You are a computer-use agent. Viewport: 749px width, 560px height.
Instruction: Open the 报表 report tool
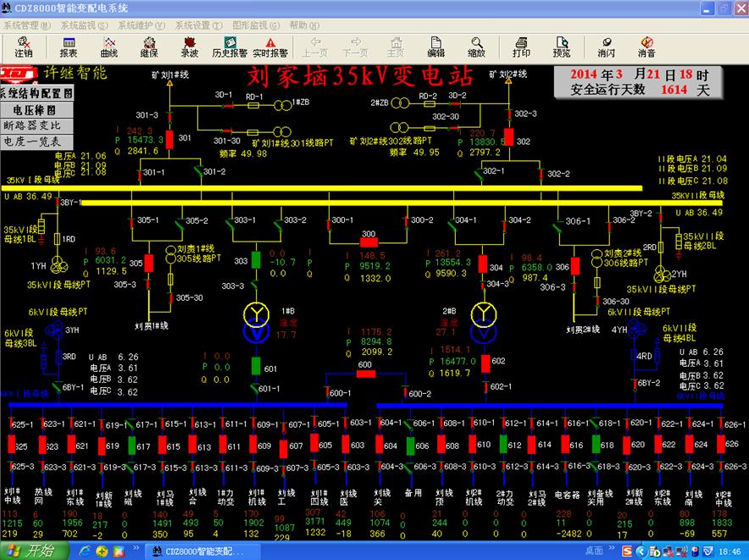point(68,47)
